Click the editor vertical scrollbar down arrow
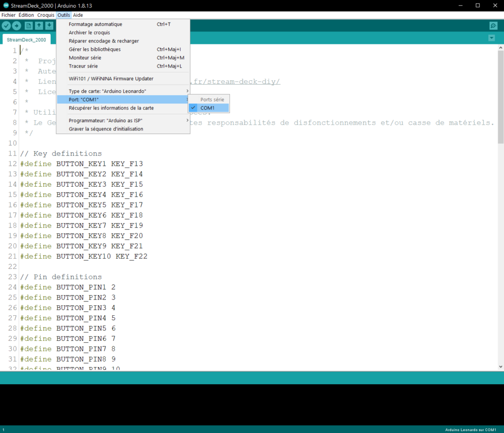The width and height of the screenshot is (504, 433). coord(501,366)
